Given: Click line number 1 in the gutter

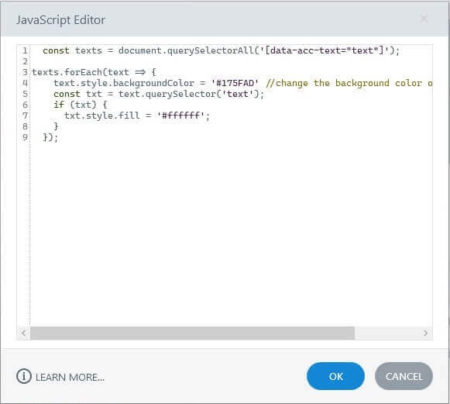Looking at the screenshot, I should coord(25,51).
